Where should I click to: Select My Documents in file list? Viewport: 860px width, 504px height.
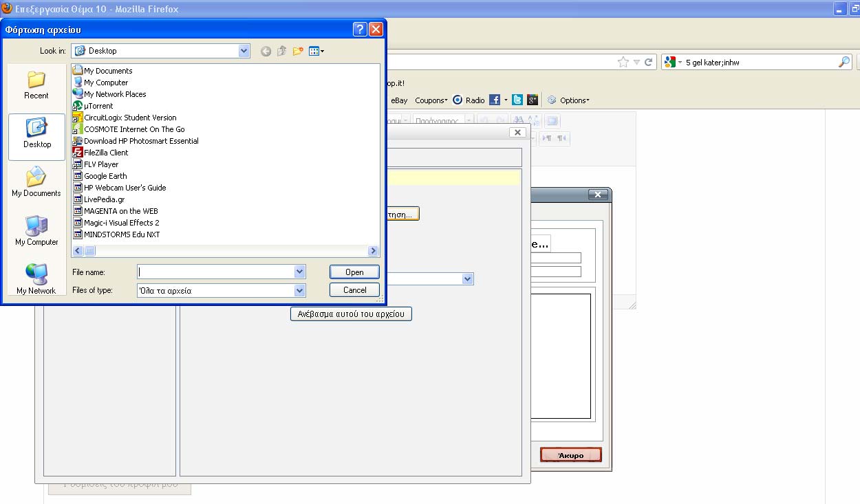point(103,71)
